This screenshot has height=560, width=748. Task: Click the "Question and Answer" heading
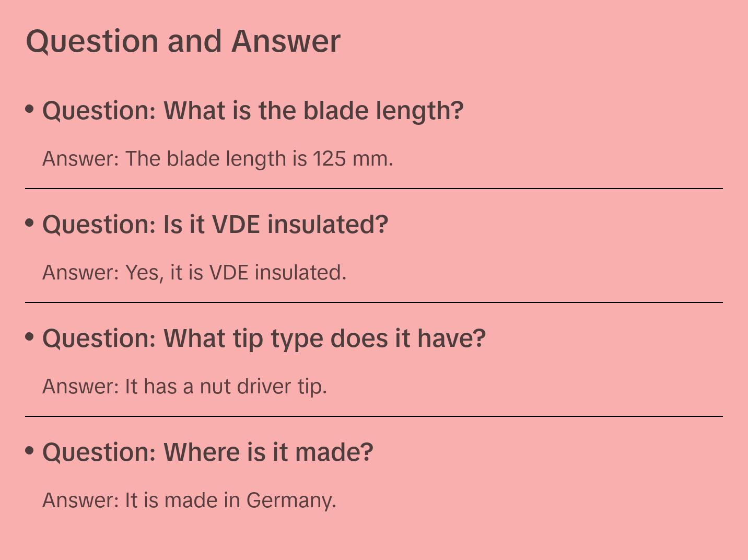click(183, 41)
